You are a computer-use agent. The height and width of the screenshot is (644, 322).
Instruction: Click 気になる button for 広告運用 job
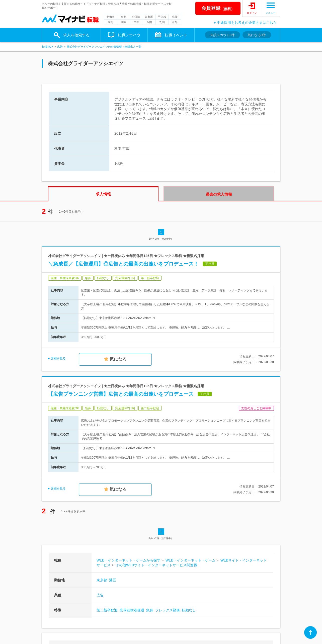coord(115,359)
